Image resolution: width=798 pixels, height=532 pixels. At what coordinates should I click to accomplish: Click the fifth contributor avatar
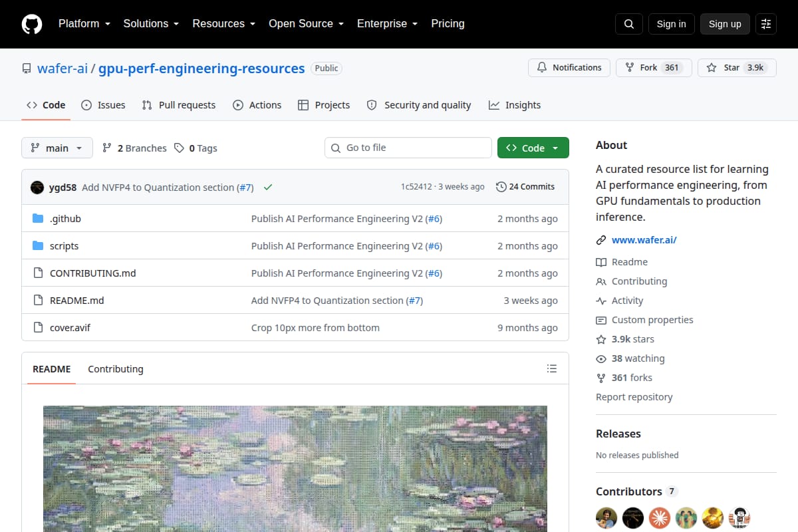pos(713,517)
